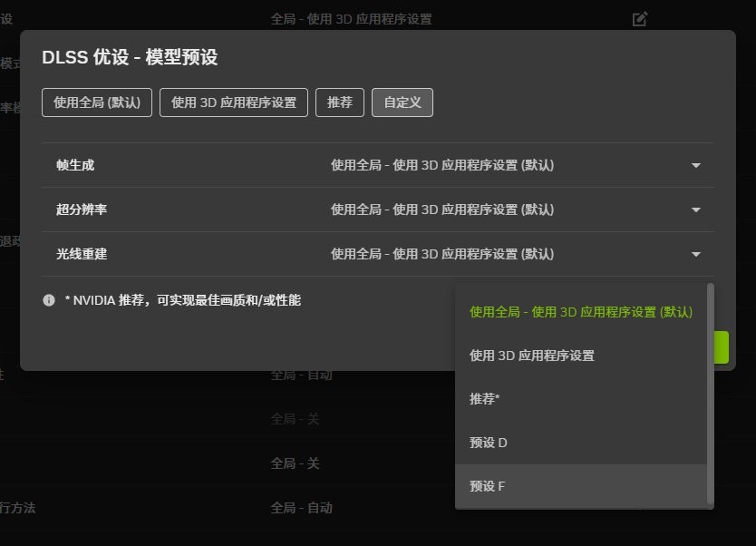The width and height of the screenshot is (756, 546).
Task: Choose the 使用 3D 应用程序设置 preset button
Action: [x=234, y=102]
